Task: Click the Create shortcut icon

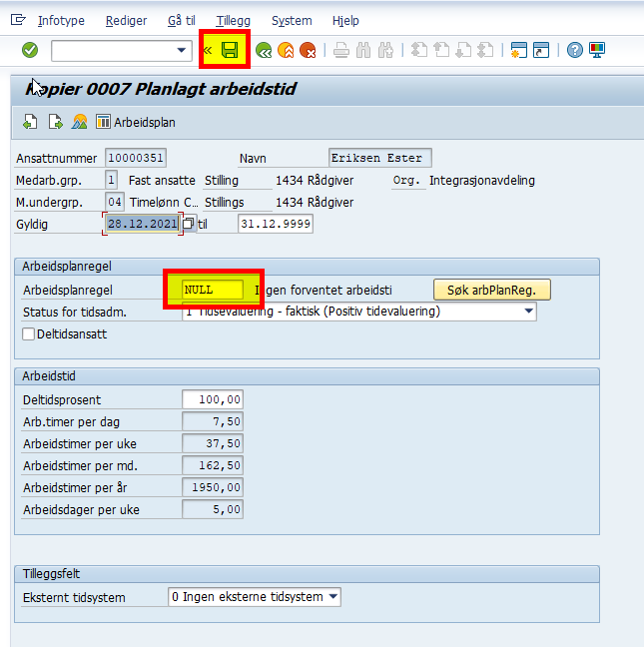Action: (541, 50)
